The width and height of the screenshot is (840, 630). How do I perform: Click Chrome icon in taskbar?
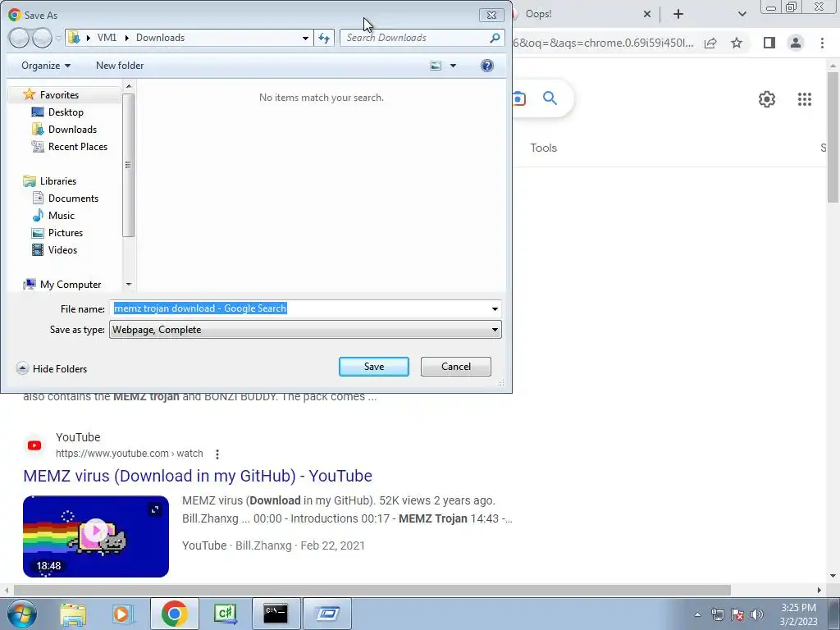point(175,614)
